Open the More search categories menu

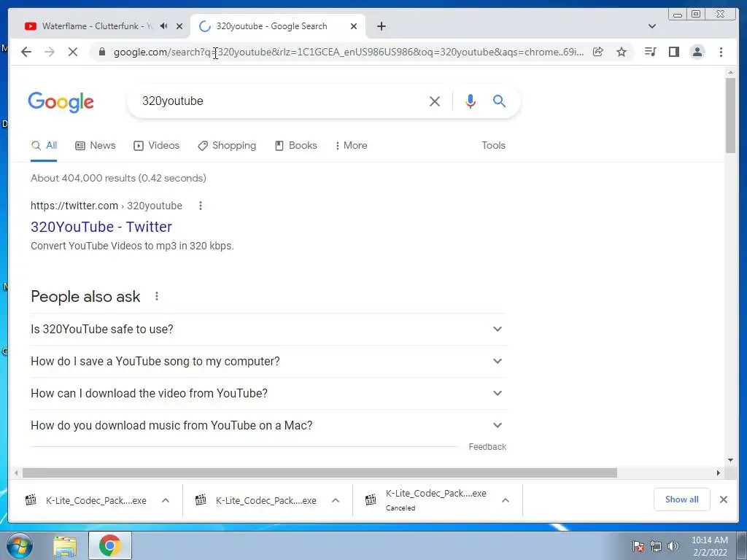pyautogui.click(x=351, y=146)
